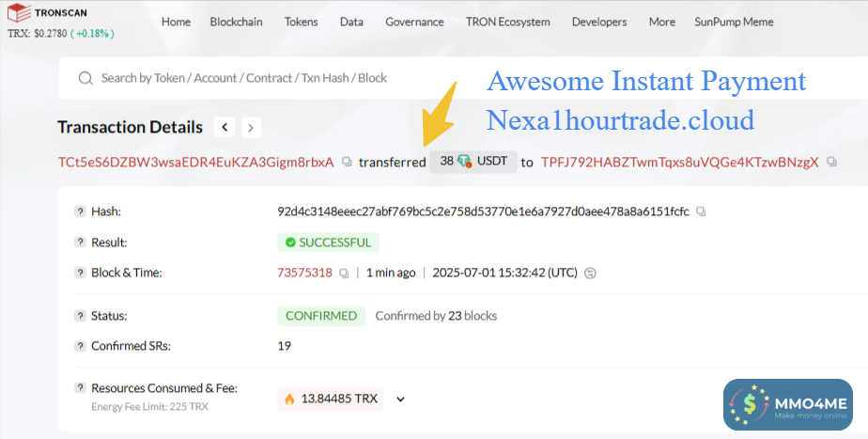Click the Resources Consumed & Fee help icon
The image size is (868, 439).
click(x=80, y=388)
